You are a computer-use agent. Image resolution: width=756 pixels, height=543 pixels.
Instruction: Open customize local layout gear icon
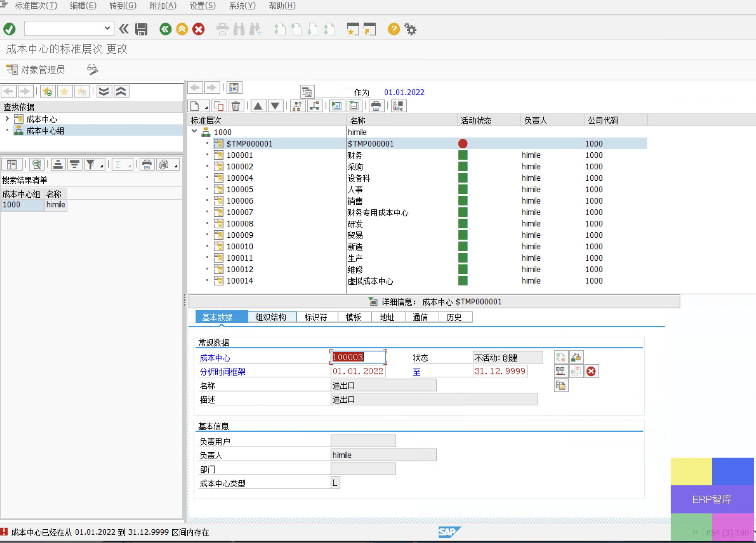410,29
